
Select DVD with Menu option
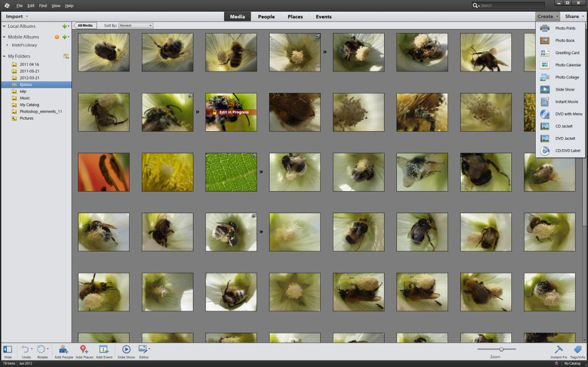tap(560, 114)
